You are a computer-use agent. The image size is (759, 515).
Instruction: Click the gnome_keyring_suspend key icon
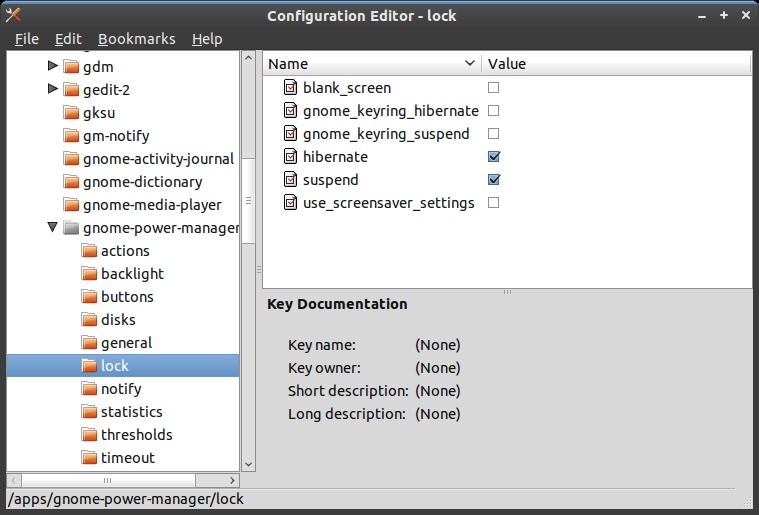click(290, 134)
